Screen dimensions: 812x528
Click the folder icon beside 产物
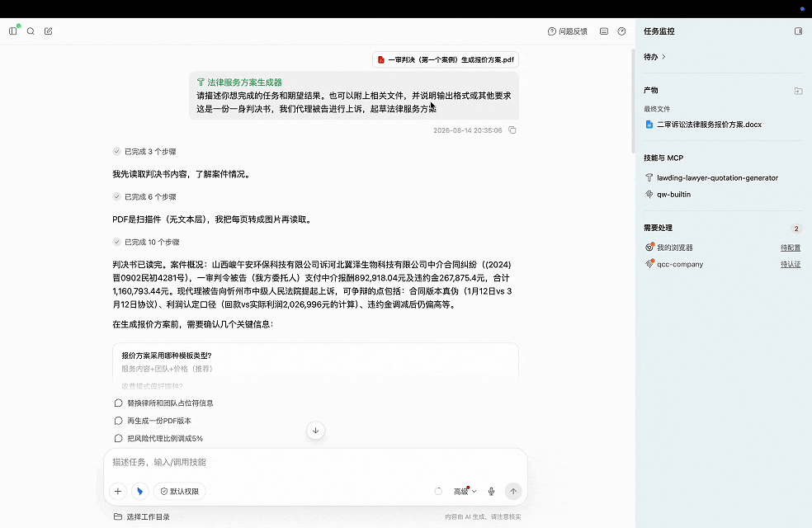(798, 91)
